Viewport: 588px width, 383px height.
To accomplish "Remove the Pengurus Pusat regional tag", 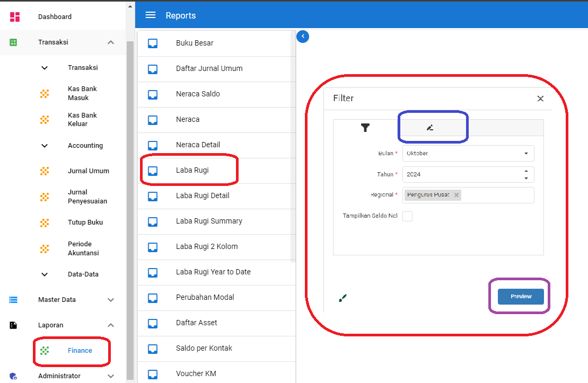I will [x=456, y=195].
